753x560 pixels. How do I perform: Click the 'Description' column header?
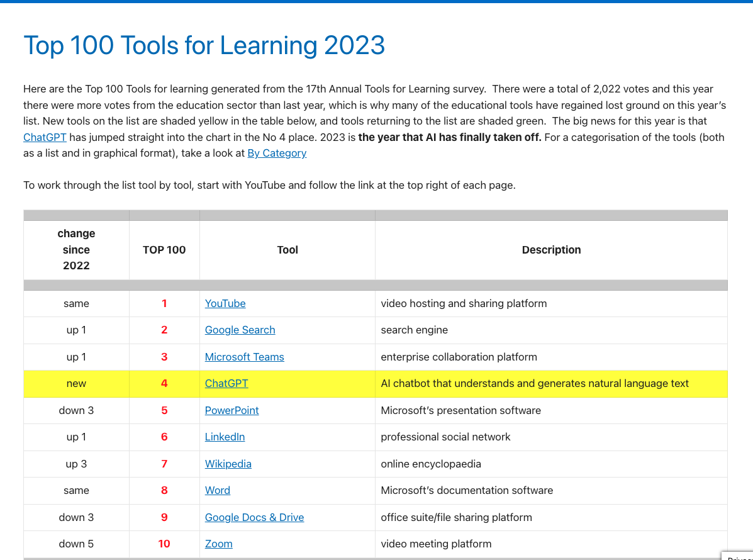coord(551,250)
